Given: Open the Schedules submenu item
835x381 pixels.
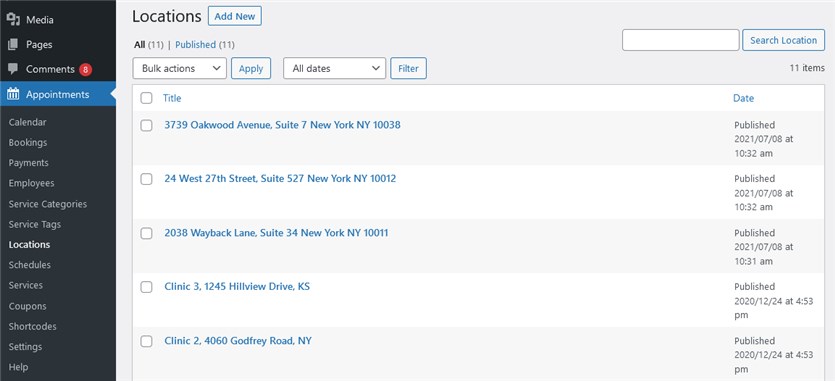Looking at the screenshot, I should click(30, 265).
